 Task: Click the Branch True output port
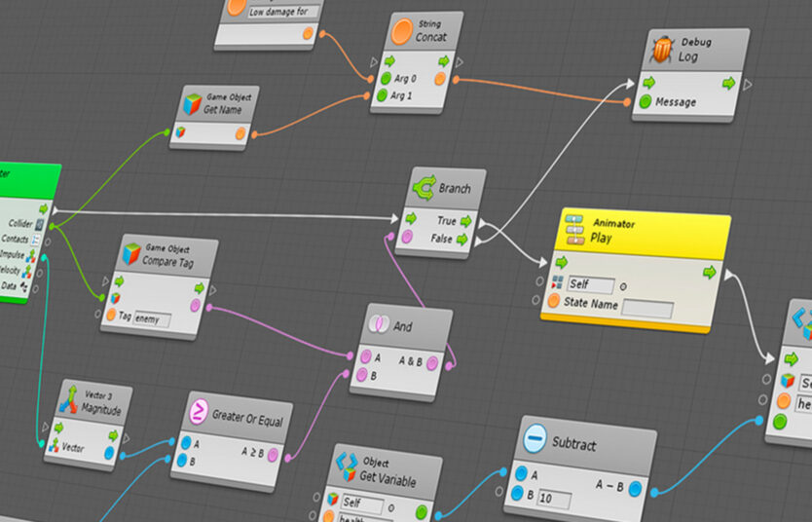(466, 222)
